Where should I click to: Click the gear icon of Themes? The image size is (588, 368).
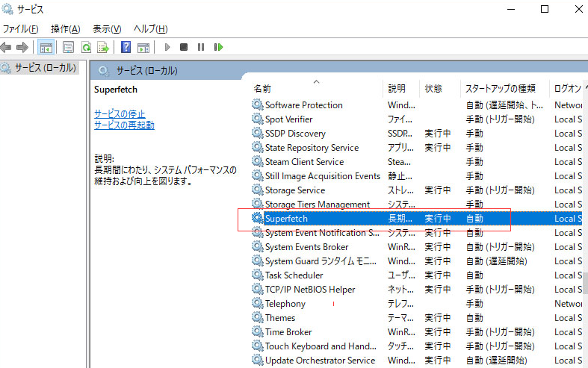point(258,317)
